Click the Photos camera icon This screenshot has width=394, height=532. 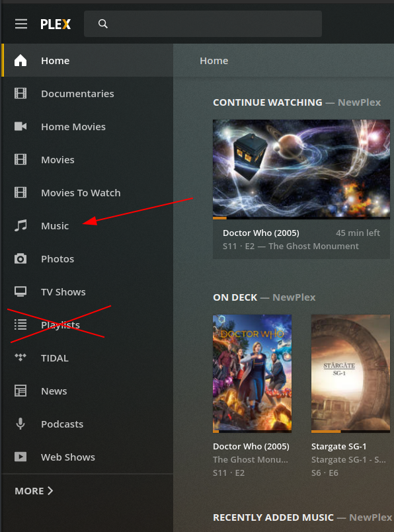point(20,258)
